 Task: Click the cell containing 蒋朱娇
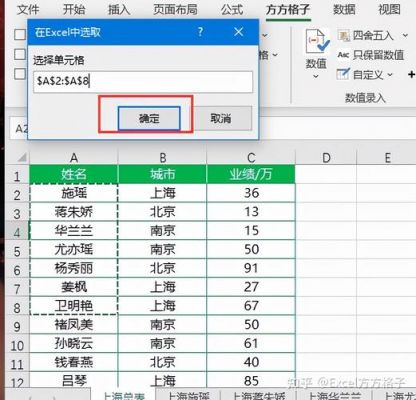(x=74, y=212)
